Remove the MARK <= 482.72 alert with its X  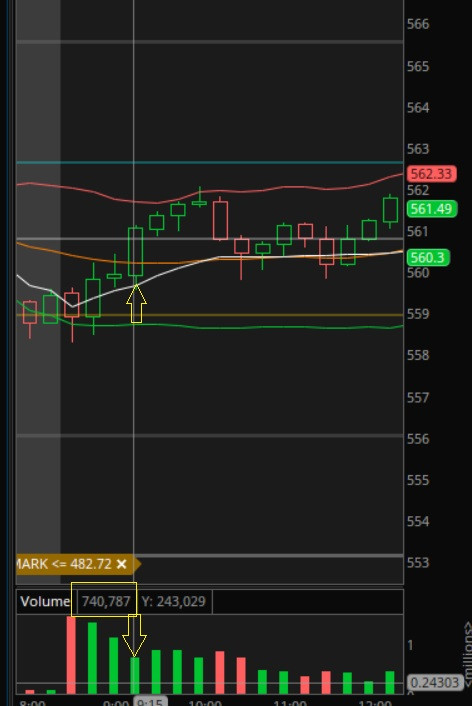(x=122, y=564)
